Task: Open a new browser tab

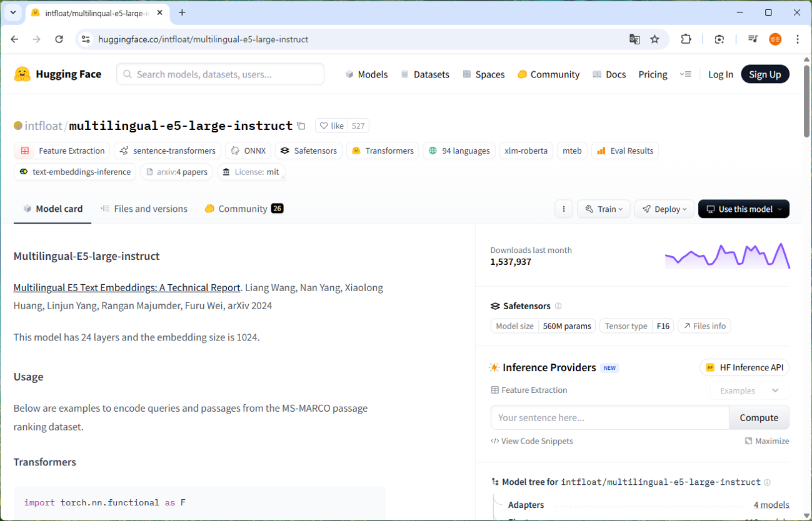Action: pyautogui.click(x=182, y=12)
